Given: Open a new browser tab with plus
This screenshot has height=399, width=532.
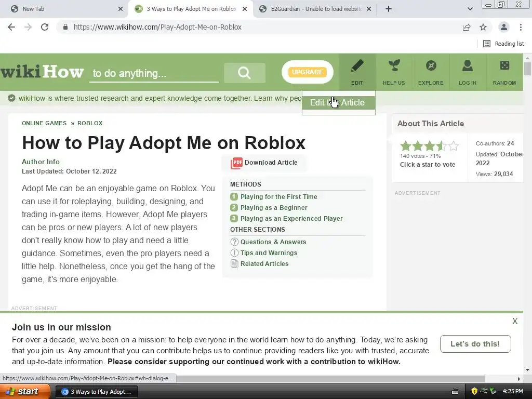Looking at the screenshot, I should tap(389, 9).
